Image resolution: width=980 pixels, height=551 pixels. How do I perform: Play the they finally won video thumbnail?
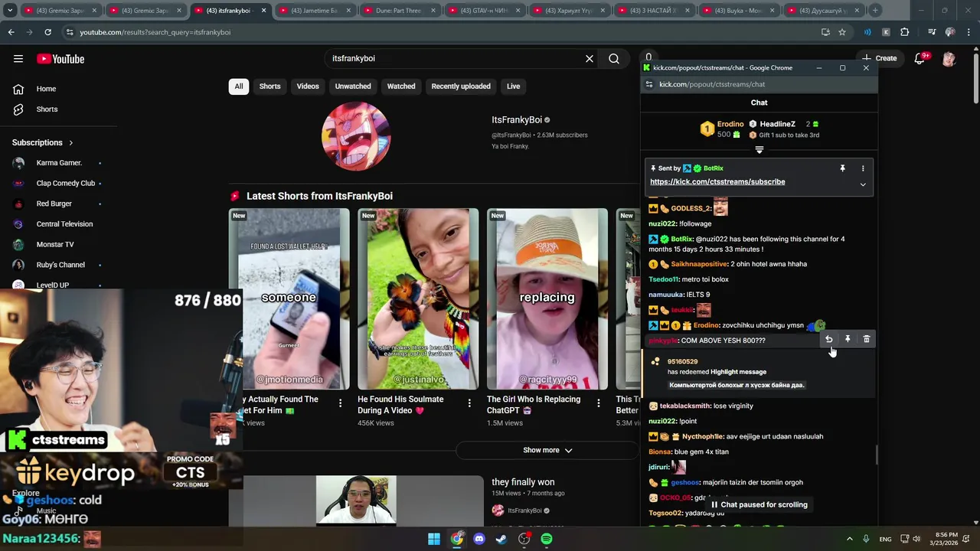[356, 501]
